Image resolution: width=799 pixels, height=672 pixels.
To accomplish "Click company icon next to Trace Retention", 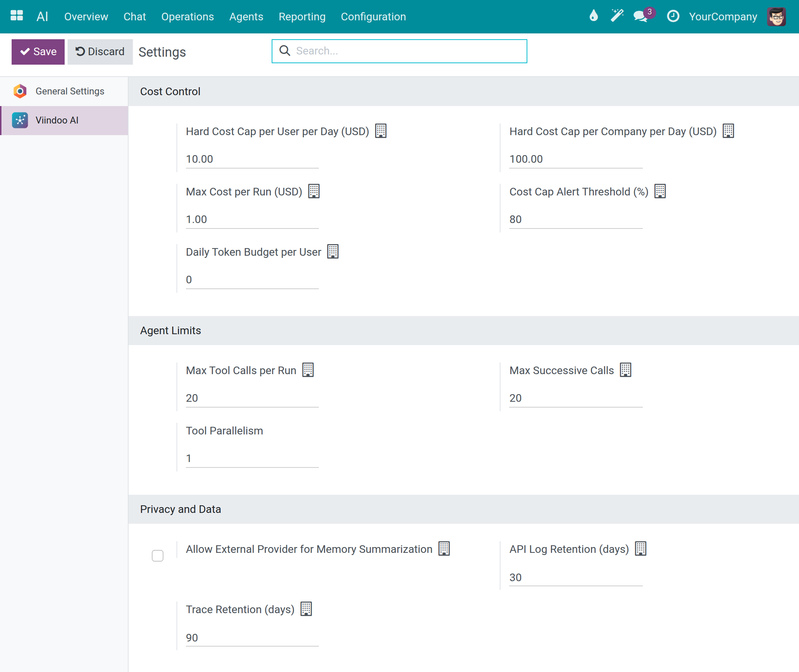I will coord(306,609).
